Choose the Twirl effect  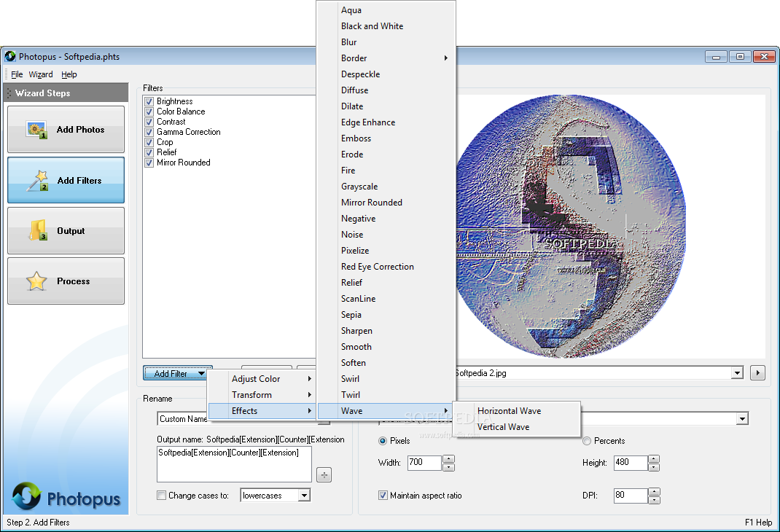click(386, 395)
